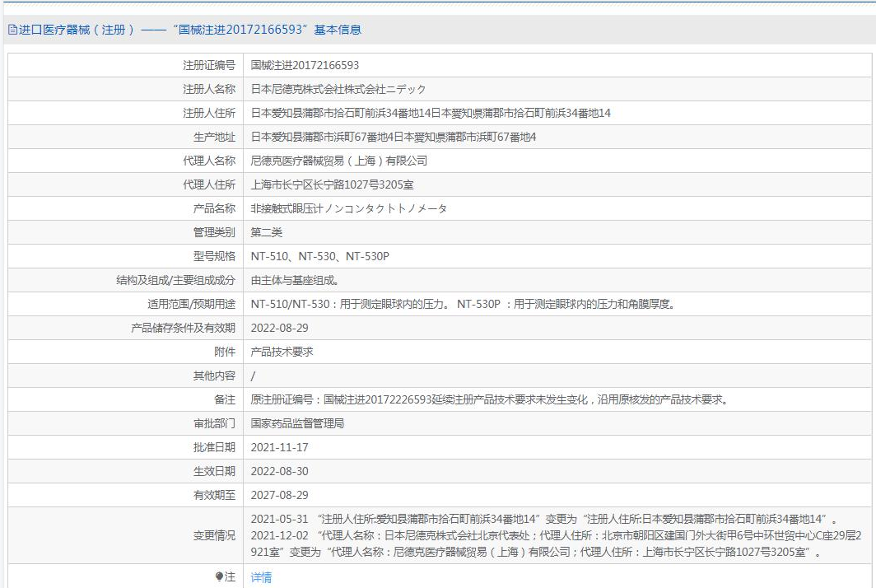Select registrant name 日本尼德克株式会社 value
The width and height of the screenshot is (876, 588).
tap(338, 89)
